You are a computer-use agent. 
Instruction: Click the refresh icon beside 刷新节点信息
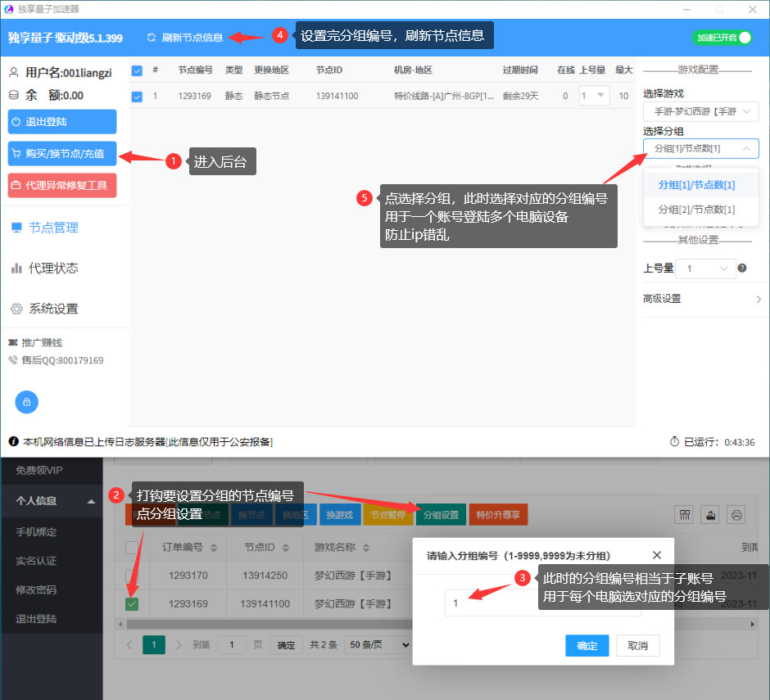(x=152, y=38)
